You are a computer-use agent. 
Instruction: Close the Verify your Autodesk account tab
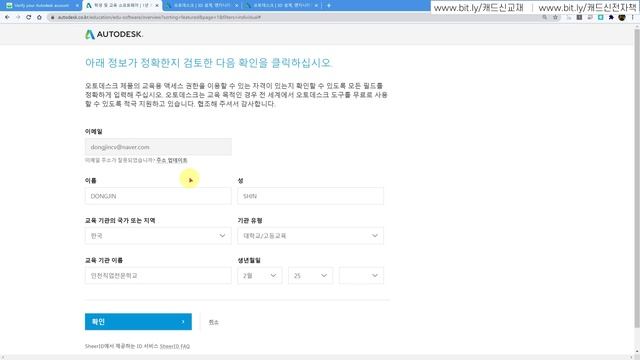[x=77, y=6]
